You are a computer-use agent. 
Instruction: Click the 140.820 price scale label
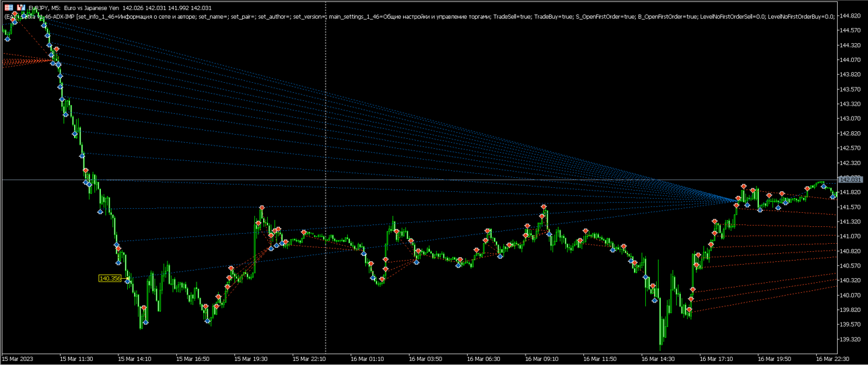coord(851,251)
